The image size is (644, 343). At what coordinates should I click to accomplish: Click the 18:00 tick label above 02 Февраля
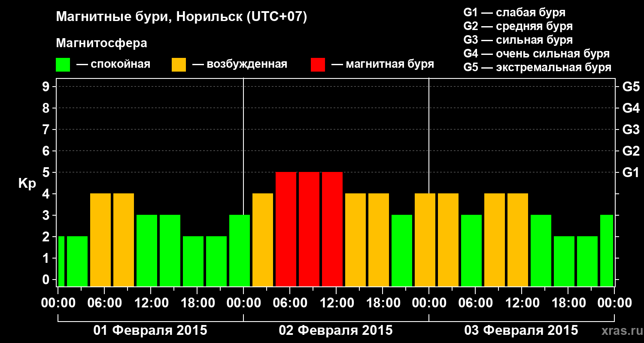383,303
